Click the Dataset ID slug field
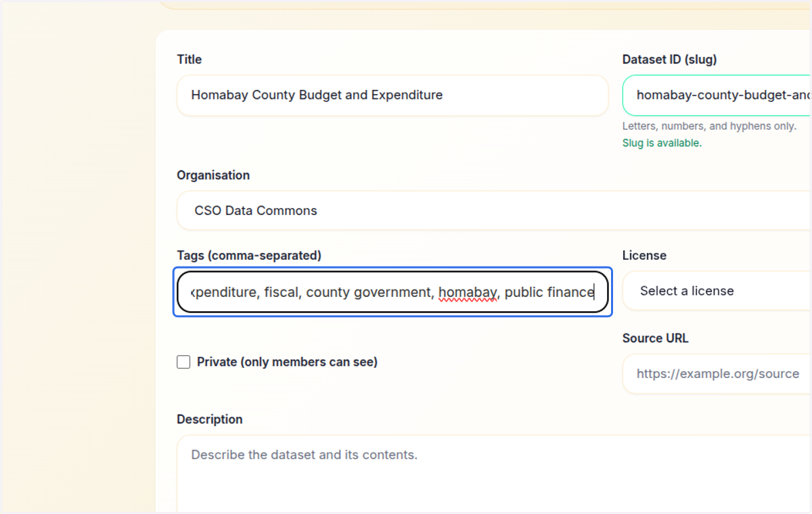Viewport: 812px width, 514px height. coord(717,95)
